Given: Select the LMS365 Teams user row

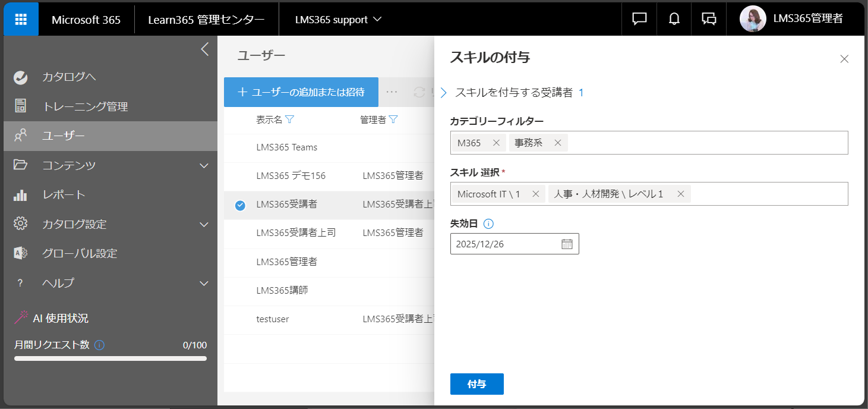Looking at the screenshot, I should [329, 148].
